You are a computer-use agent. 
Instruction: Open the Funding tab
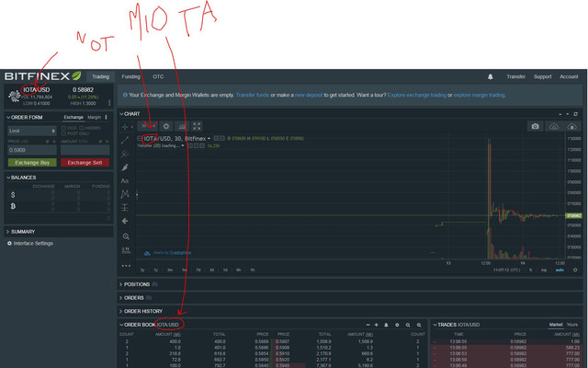[x=130, y=76]
